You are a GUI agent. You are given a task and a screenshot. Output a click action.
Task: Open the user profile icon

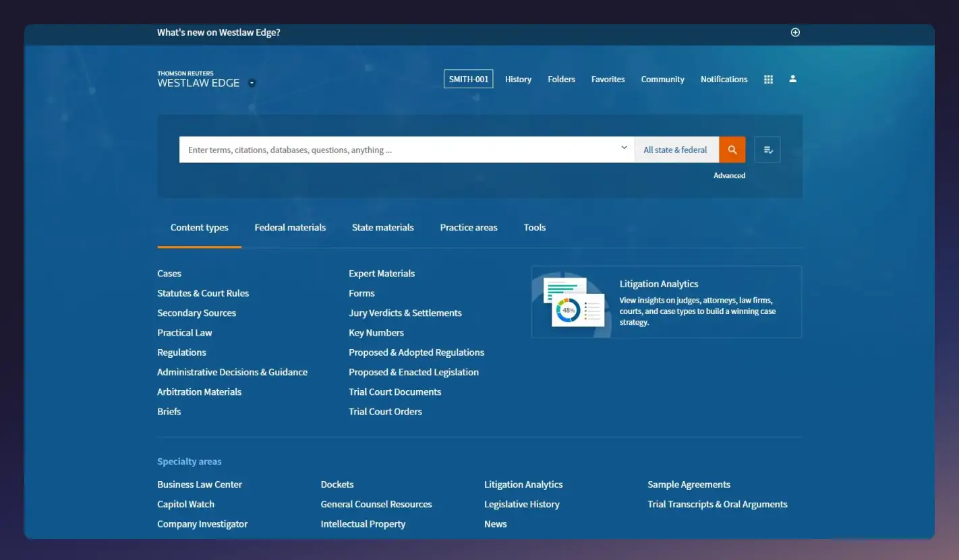[792, 79]
